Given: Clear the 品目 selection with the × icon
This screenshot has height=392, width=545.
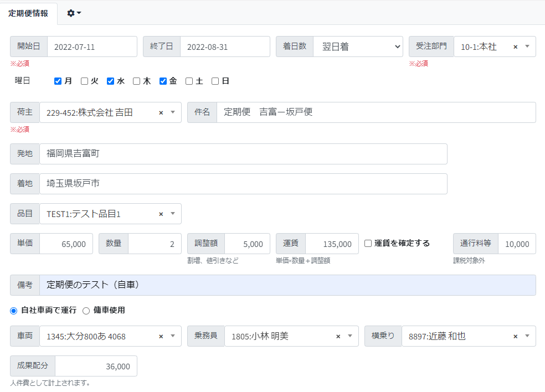Looking at the screenshot, I should (161, 214).
